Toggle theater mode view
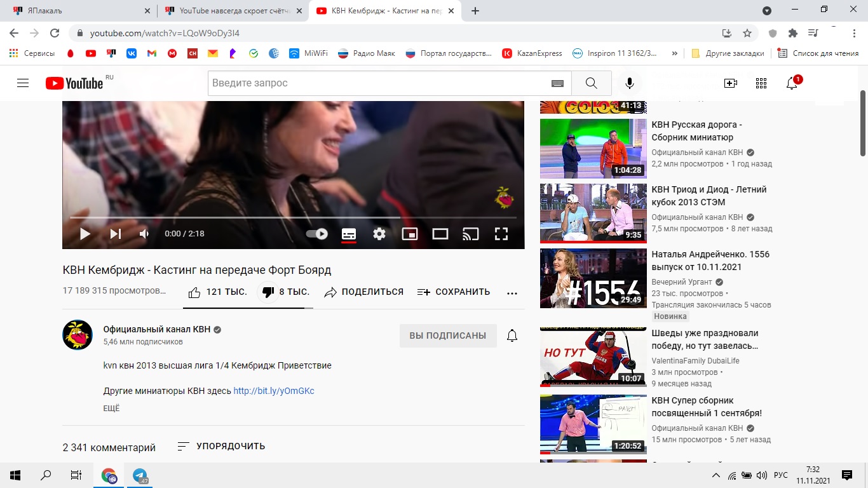The height and width of the screenshot is (488, 868). (440, 234)
